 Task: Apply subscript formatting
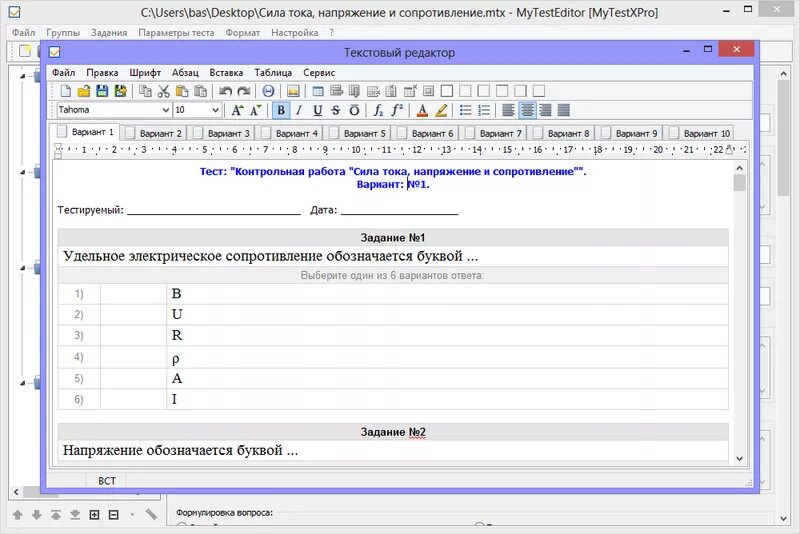pyautogui.click(x=378, y=110)
